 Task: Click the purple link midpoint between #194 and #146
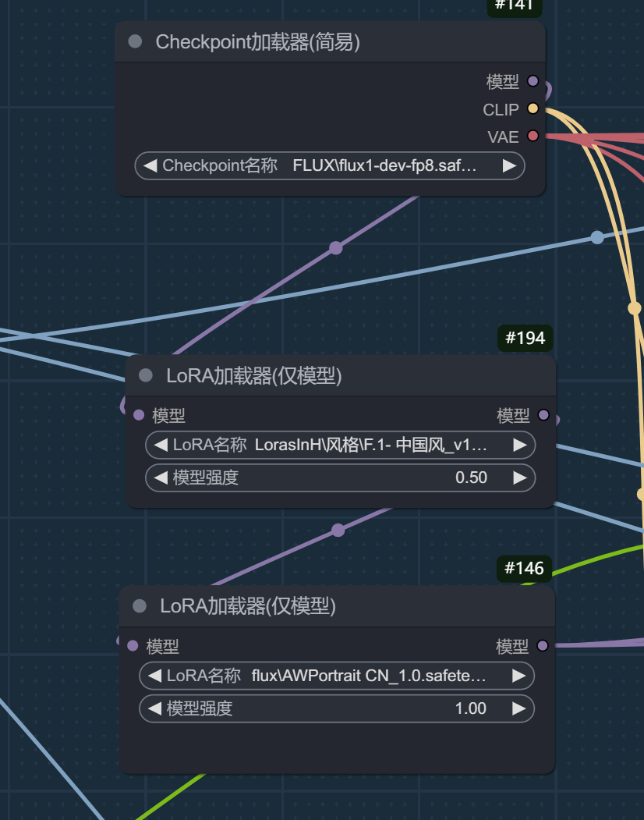coord(338,531)
